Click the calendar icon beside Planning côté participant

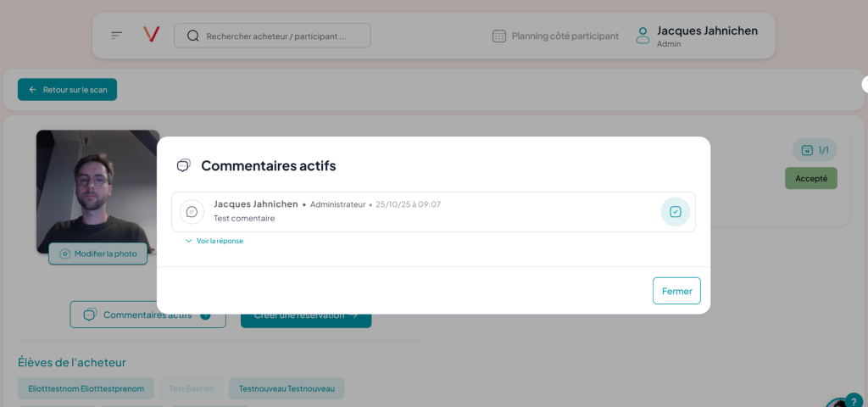(499, 36)
